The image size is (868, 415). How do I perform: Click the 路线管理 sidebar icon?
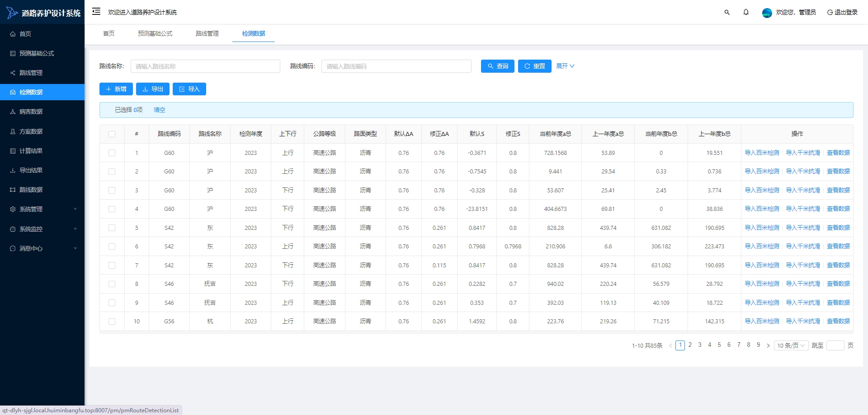[13, 73]
